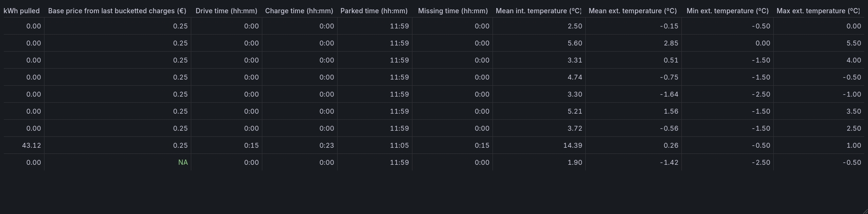Grab the panel resize handle in corner

pos(865,211)
